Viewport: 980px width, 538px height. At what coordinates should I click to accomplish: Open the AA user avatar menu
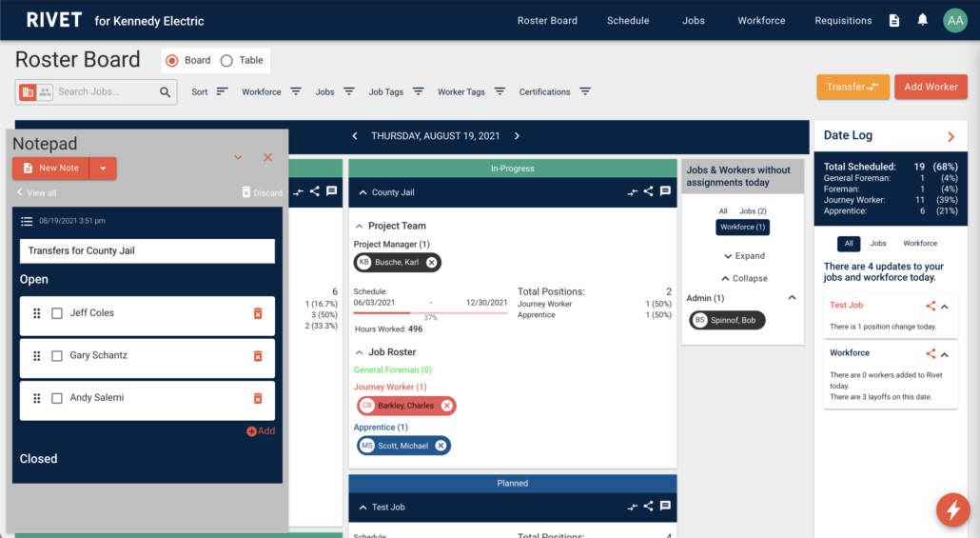(955, 21)
